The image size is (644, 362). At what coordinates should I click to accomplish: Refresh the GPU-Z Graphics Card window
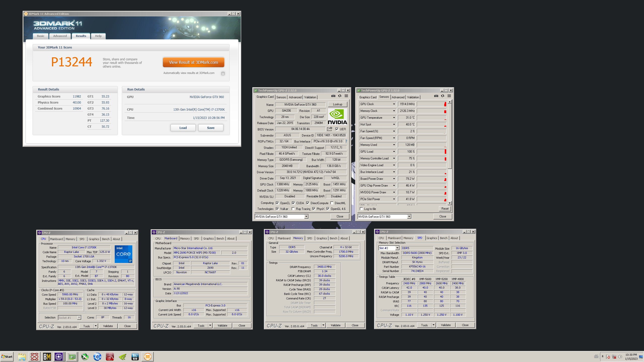click(x=340, y=96)
